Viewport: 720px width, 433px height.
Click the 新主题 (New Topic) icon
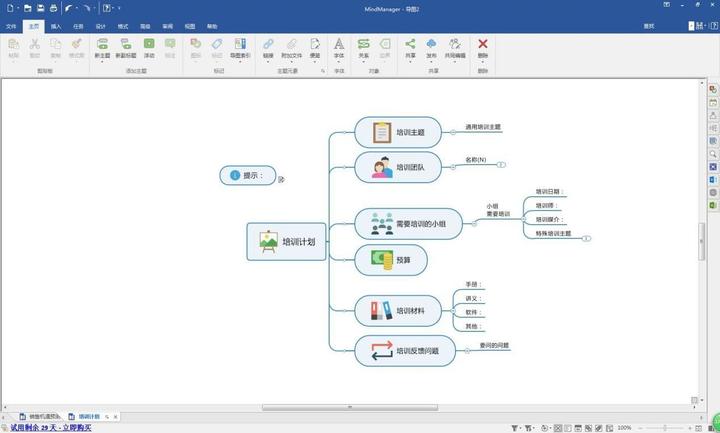point(102,44)
